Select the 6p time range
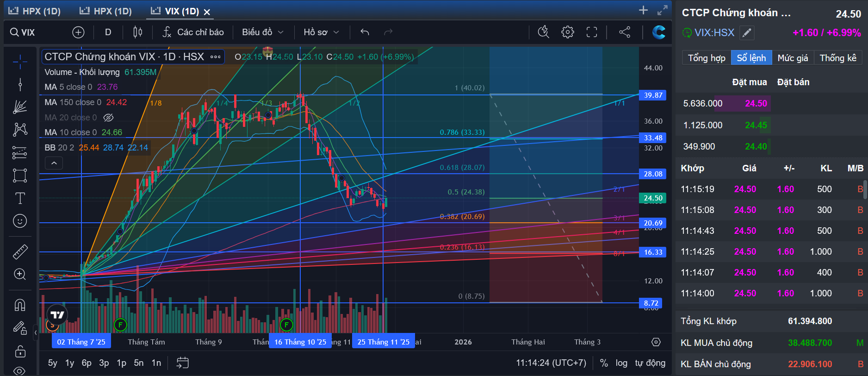Screen dimensions: 868x376 click(x=87, y=363)
